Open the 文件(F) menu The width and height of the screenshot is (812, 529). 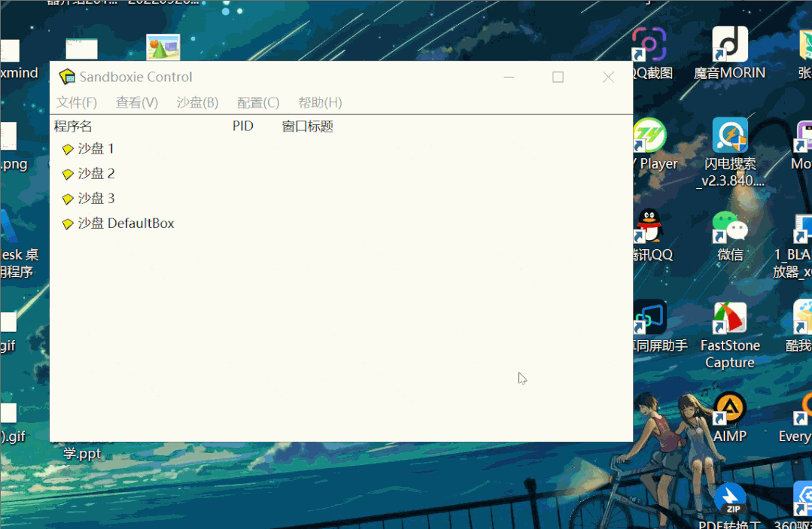77,102
